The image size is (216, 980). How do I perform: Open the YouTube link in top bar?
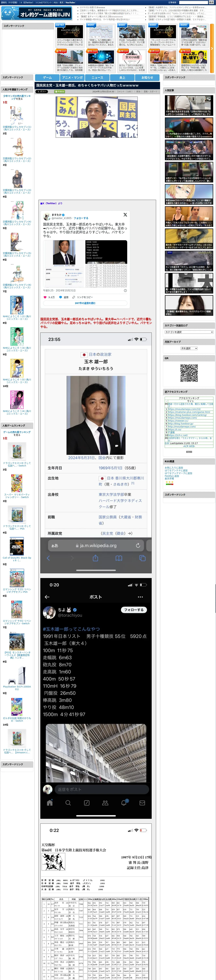[x=70, y=2]
